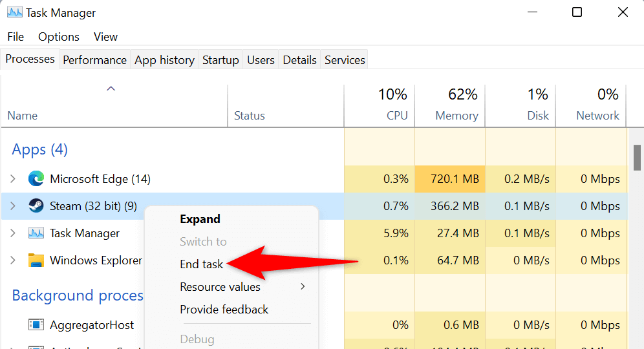
Task: Click the Microsoft Edge app icon
Action: [36, 179]
